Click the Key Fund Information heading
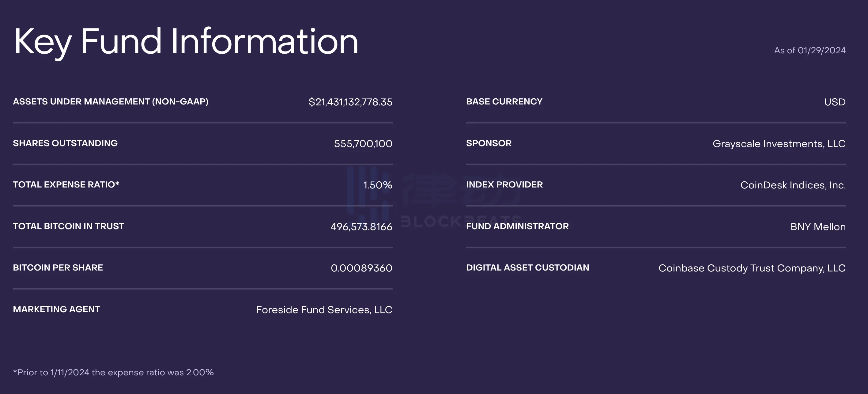Image resolution: width=868 pixels, height=394 pixels. (x=186, y=43)
